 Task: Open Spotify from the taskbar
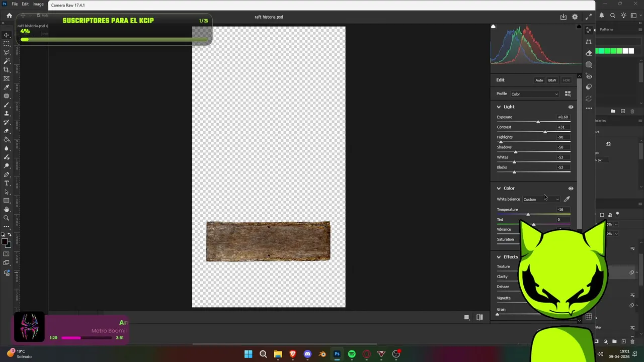coord(352,354)
